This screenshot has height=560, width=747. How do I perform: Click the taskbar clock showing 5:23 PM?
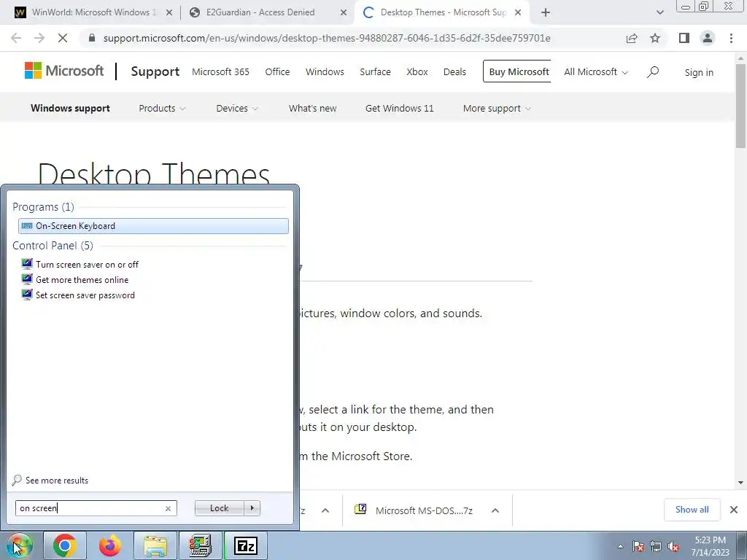tap(710, 545)
